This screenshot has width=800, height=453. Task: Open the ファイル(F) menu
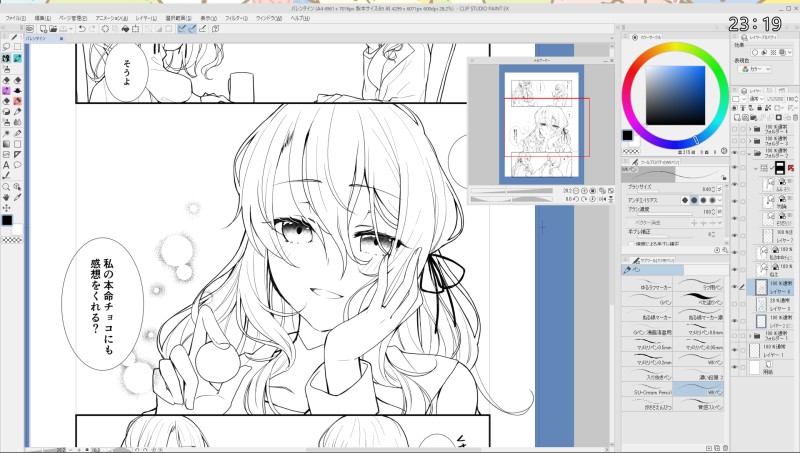15,18
